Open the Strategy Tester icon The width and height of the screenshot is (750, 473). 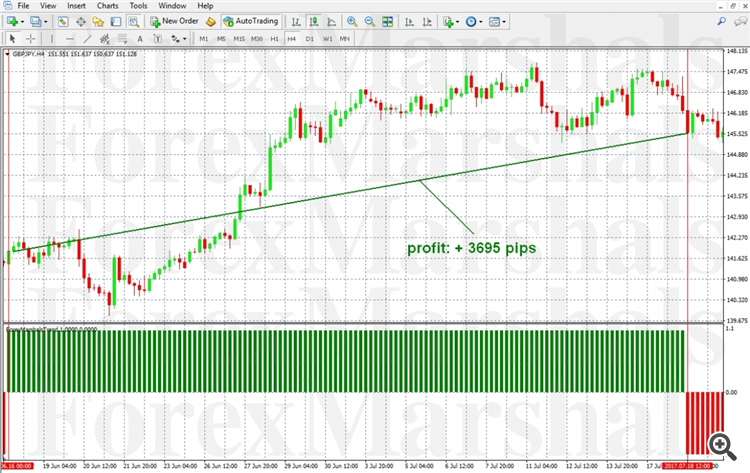133,22
